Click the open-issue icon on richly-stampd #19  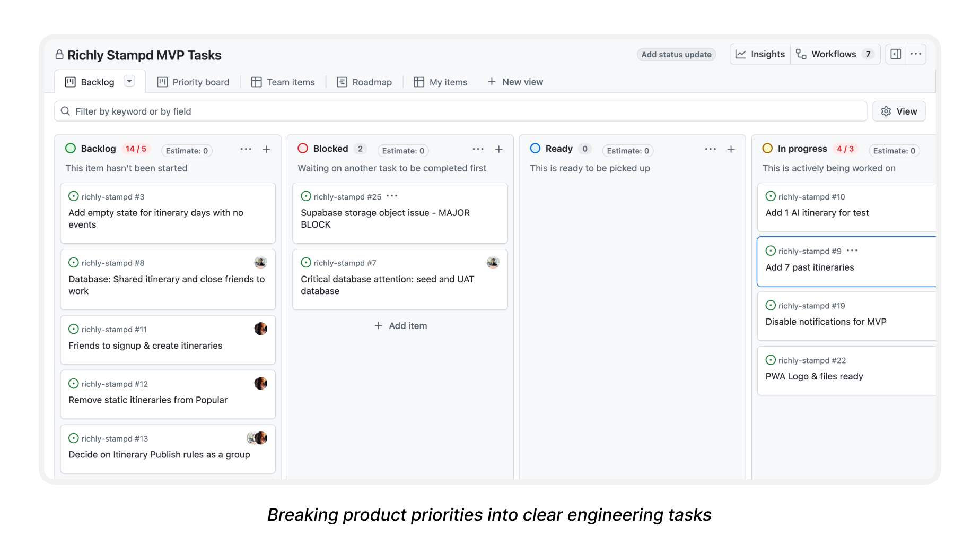tap(771, 305)
